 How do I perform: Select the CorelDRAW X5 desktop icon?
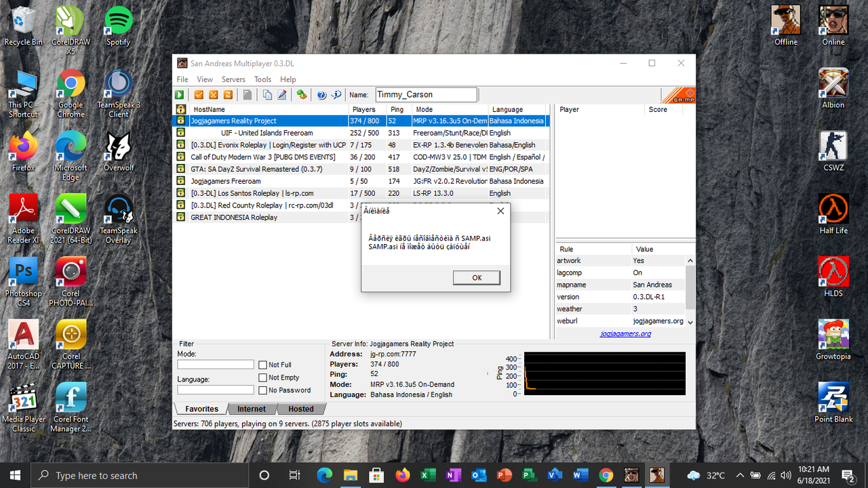tap(71, 30)
